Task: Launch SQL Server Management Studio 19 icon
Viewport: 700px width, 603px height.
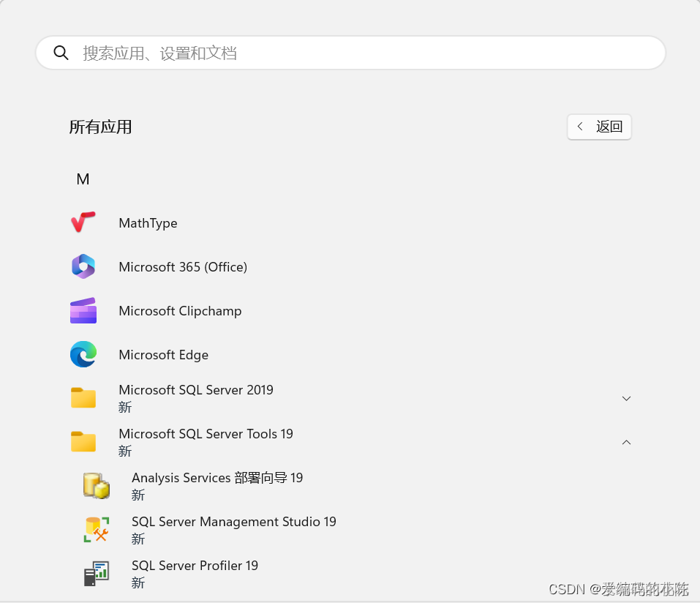Action: tap(97, 530)
